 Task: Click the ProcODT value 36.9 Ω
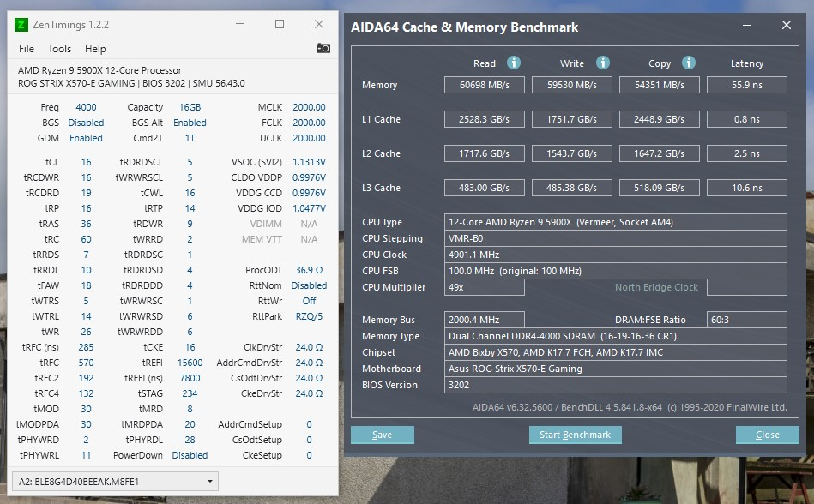click(x=309, y=270)
